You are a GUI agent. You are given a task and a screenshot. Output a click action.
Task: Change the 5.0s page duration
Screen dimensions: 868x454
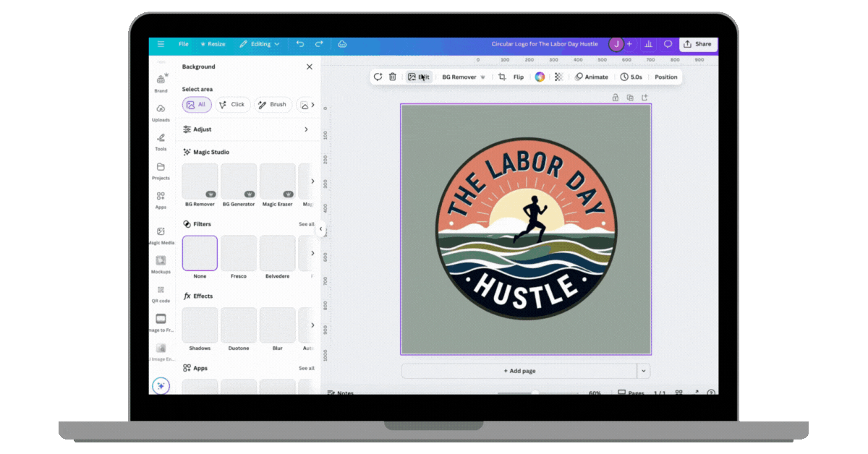[x=631, y=77]
